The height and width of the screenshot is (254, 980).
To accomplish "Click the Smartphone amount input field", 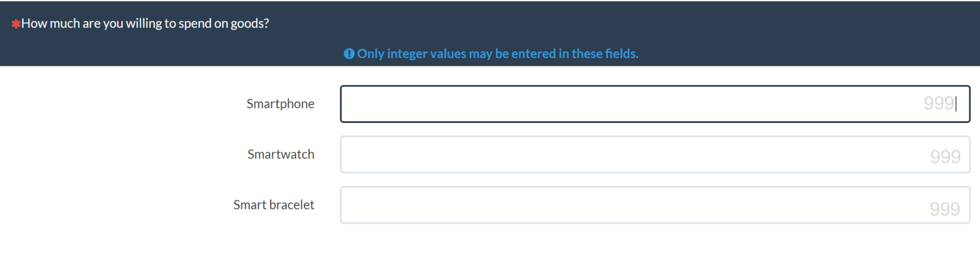I will pos(655,104).
